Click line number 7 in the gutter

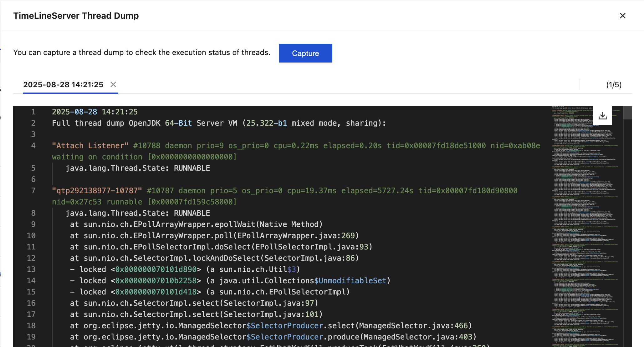coord(33,191)
